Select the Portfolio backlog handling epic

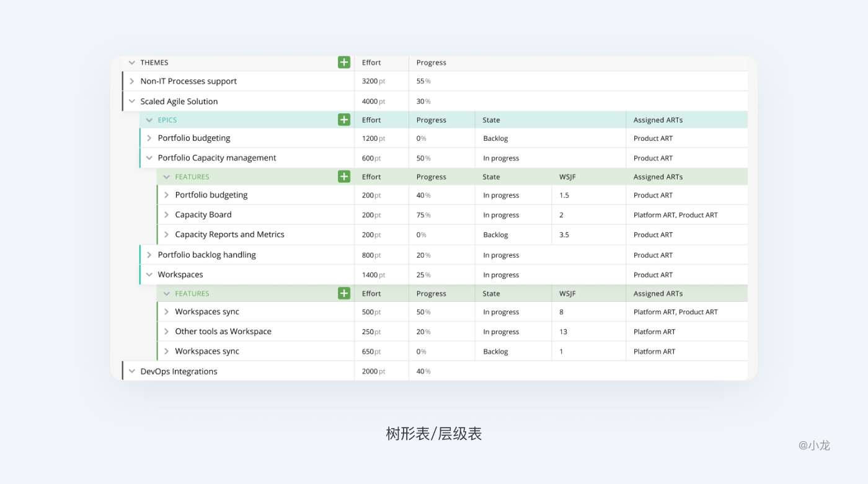(206, 254)
